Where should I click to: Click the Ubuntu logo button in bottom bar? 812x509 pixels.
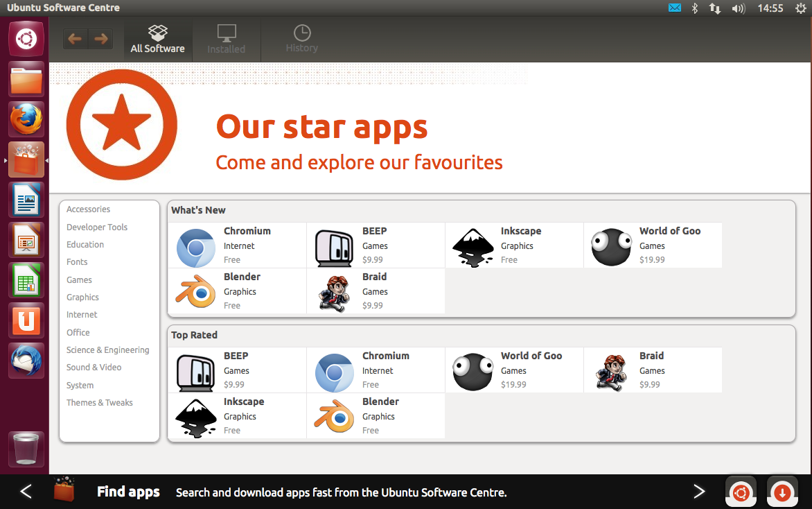(741, 492)
